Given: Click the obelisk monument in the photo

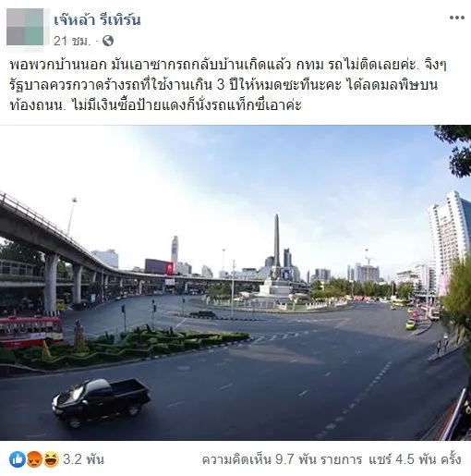Looking at the screenshot, I should pos(277,243).
